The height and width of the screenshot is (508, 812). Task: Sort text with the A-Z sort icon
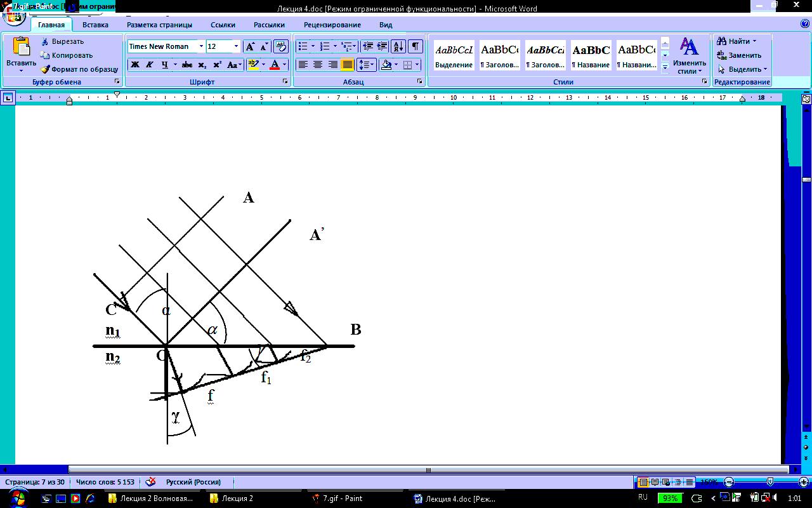coord(398,46)
